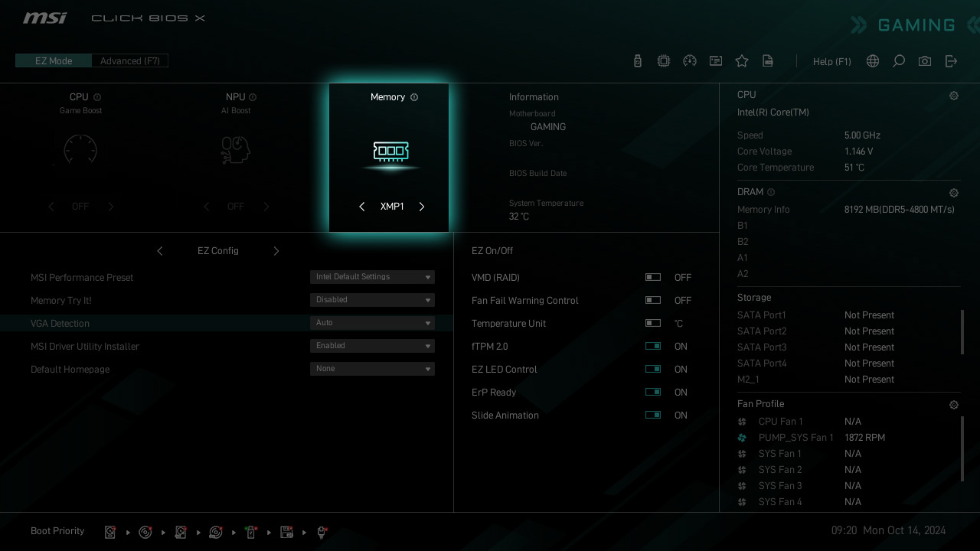Screen dimensions: 980x551
Task: Open the favorites star icon
Action: pyautogui.click(x=742, y=61)
